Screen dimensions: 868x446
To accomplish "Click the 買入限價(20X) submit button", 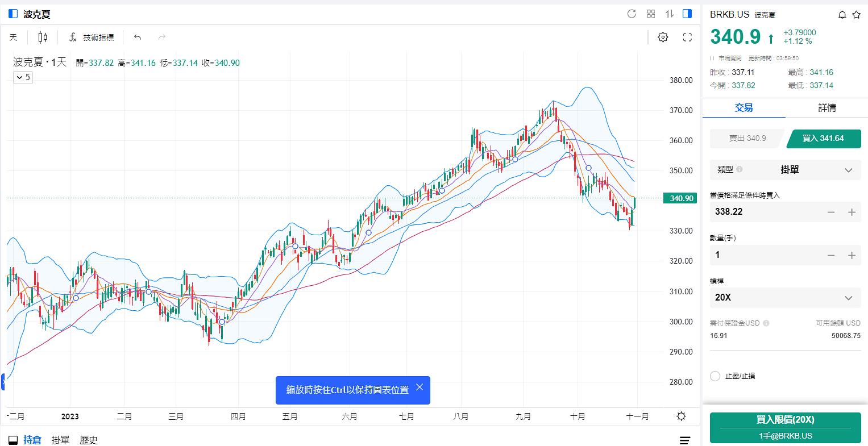I will tap(786, 427).
